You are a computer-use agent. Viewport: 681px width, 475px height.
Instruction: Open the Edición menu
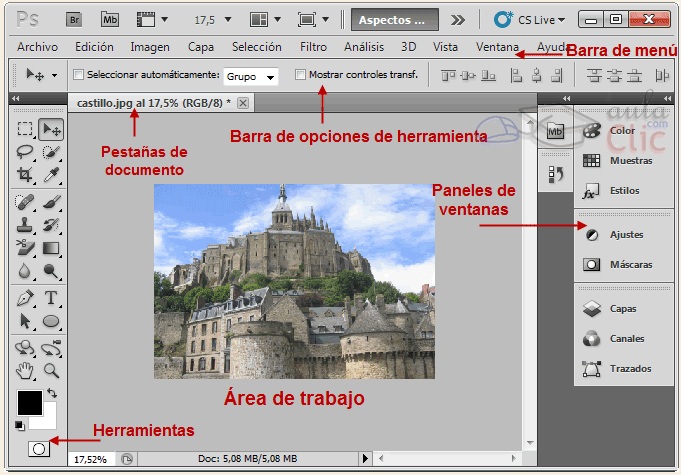click(x=94, y=47)
